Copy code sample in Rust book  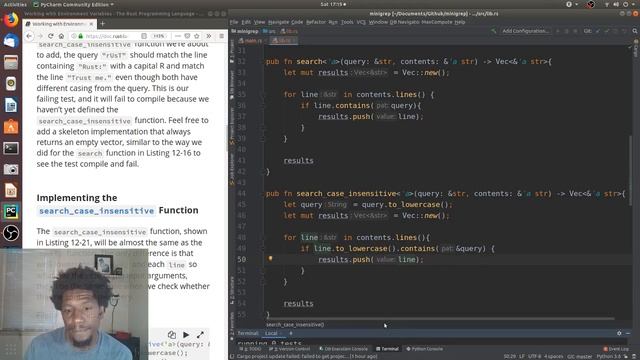click(x=172, y=335)
